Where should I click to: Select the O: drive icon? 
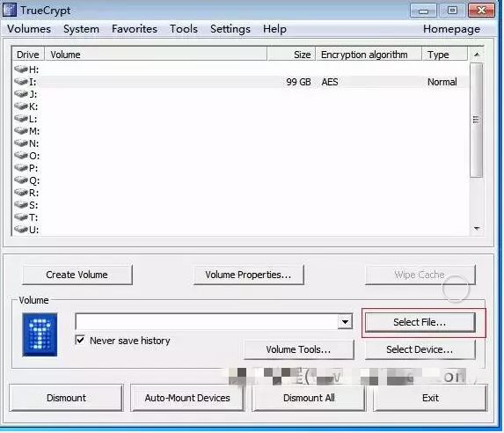tap(21, 156)
